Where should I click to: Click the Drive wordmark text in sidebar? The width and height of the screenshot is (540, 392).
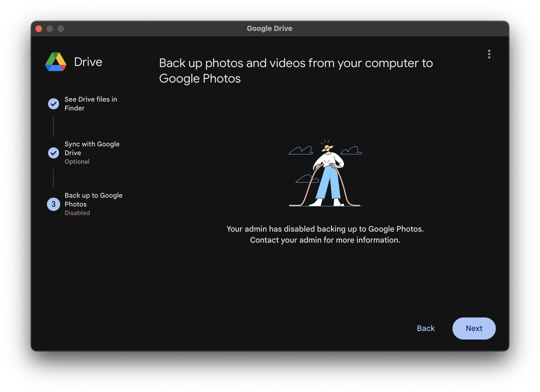tap(88, 62)
